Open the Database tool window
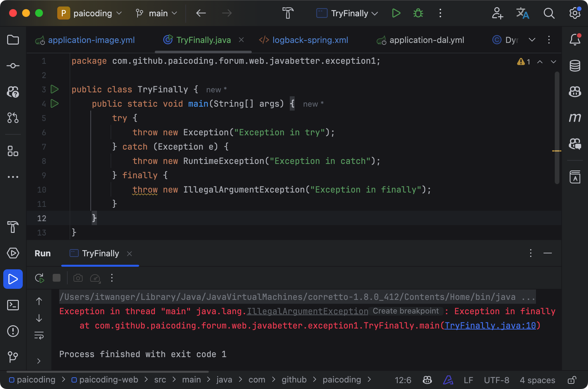The height and width of the screenshot is (389, 588). 575,66
